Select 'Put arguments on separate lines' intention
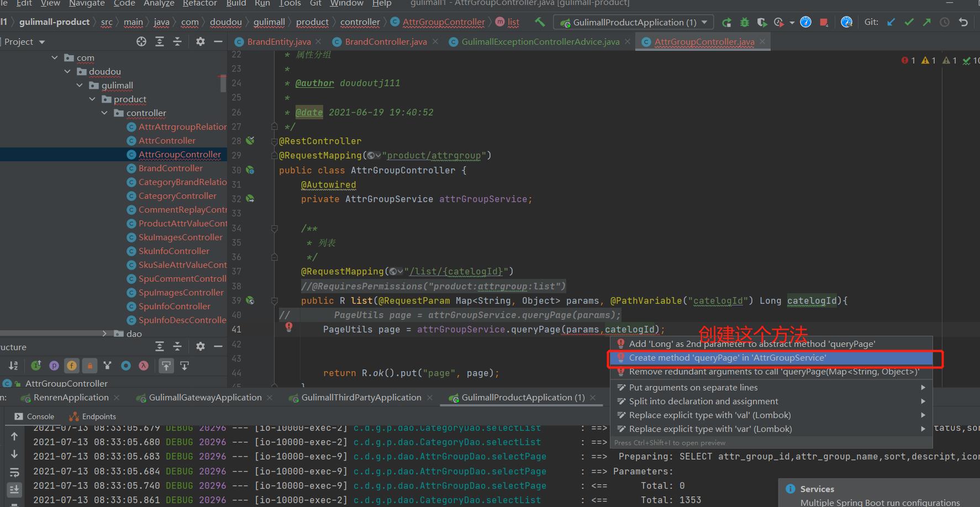Screen dimensions: 980x507 coord(771,387)
